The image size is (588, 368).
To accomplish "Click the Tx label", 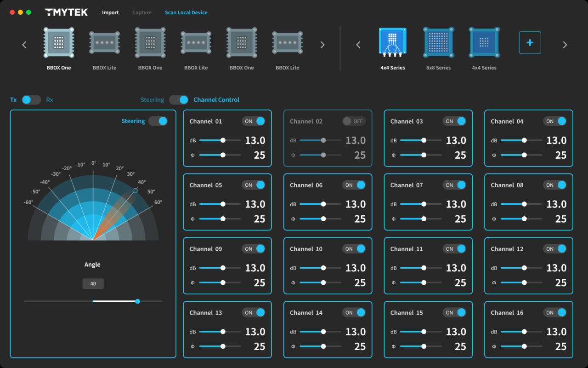I will [13, 99].
